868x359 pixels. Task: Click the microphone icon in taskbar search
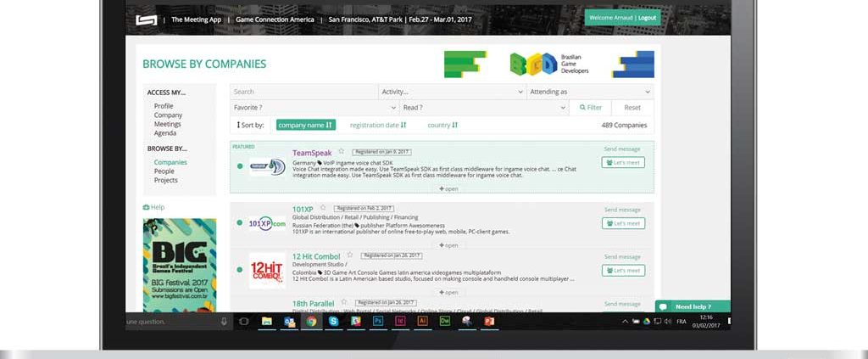point(224,322)
